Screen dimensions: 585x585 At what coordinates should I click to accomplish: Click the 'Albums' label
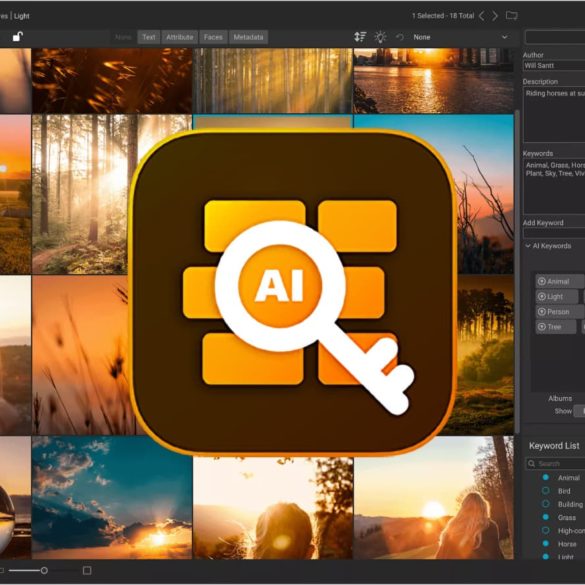pos(560,398)
